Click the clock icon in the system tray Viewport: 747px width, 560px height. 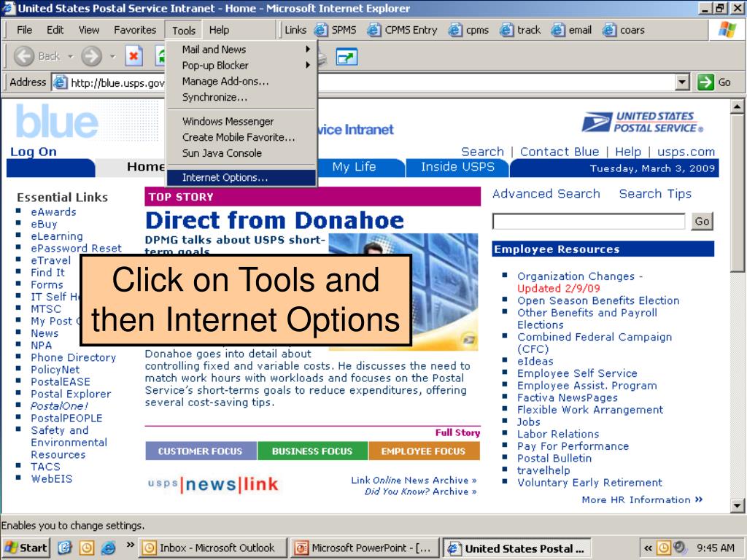coord(664,548)
